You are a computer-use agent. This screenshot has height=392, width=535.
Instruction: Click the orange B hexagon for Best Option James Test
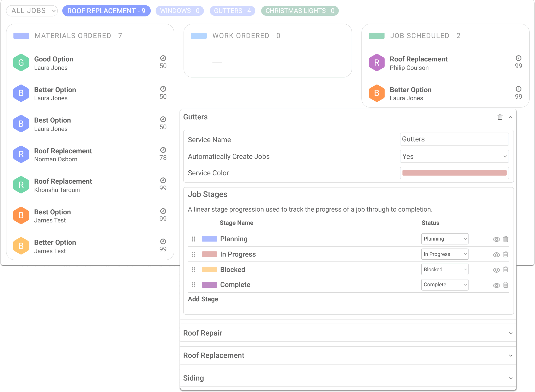[x=21, y=215]
